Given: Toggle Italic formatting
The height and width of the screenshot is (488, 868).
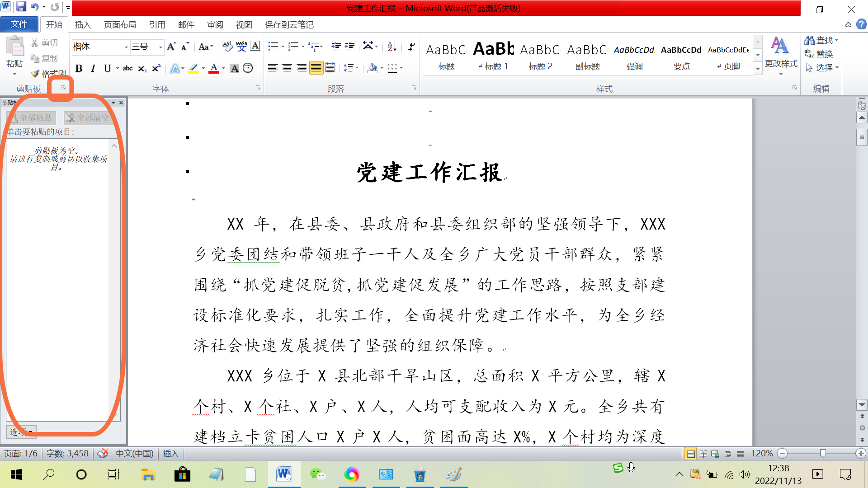Looking at the screenshot, I should pyautogui.click(x=93, y=68).
